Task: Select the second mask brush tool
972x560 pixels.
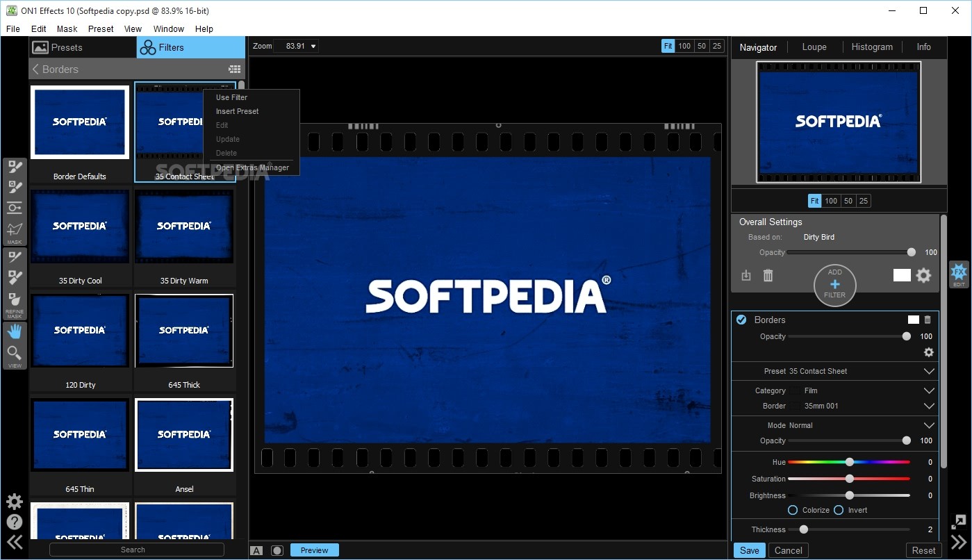Action: point(15,187)
